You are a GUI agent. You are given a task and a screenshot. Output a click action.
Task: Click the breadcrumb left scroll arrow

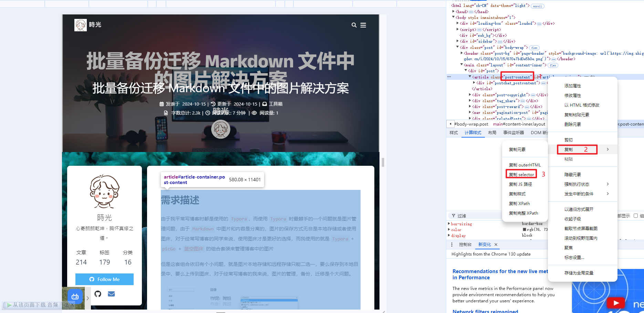coord(450,124)
